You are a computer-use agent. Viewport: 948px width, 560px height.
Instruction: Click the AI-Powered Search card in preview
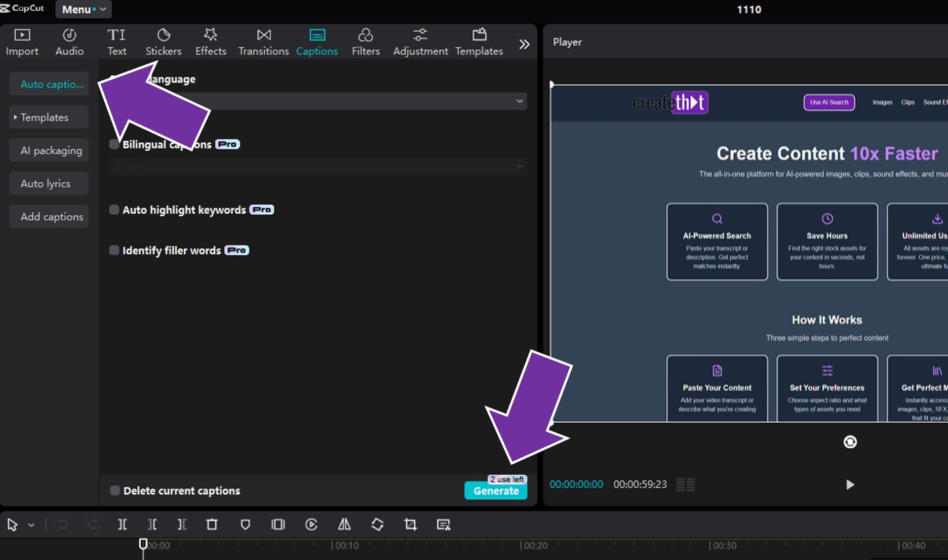pos(717,242)
